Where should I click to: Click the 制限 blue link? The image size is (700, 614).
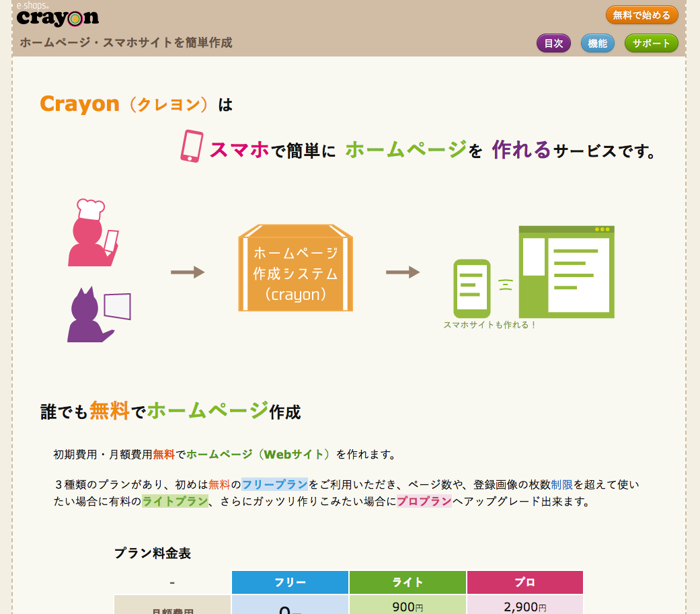(x=561, y=484)
